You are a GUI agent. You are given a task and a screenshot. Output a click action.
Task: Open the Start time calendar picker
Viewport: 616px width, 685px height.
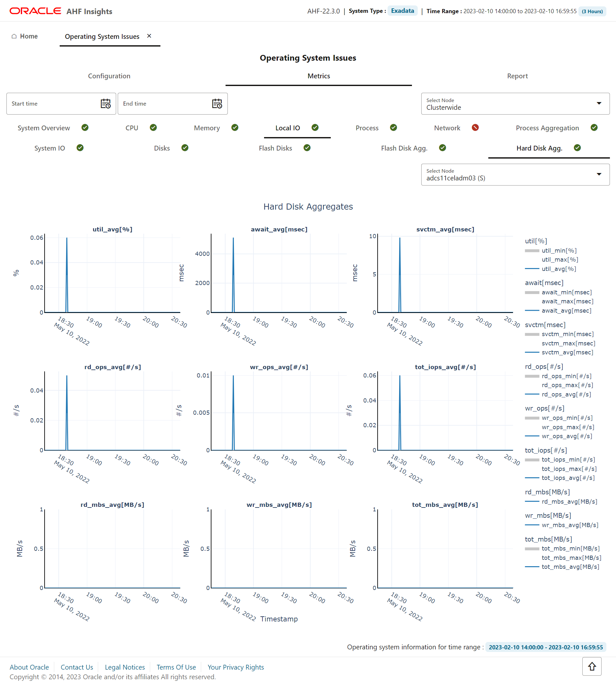[x=105, y=103]
